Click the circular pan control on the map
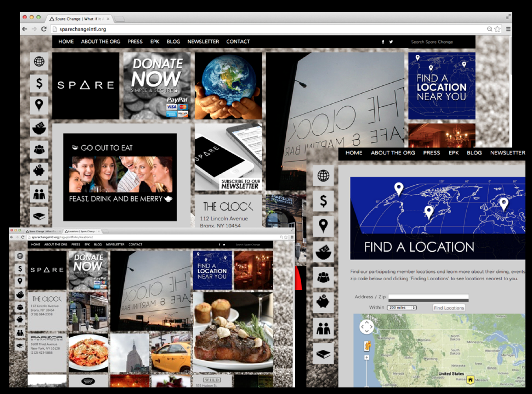The height and width of the screenshot is (394, 532). coord(366,327)
